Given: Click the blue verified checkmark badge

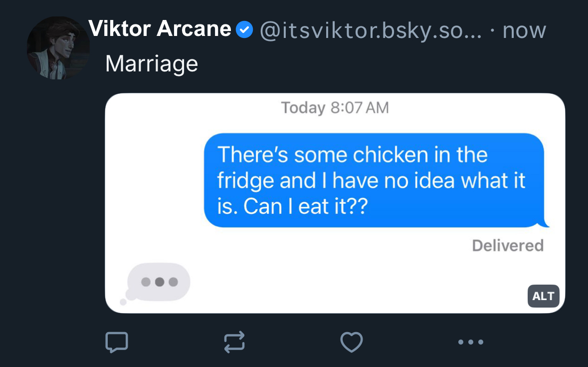Looking at the screenshot, I should [244, 30].
